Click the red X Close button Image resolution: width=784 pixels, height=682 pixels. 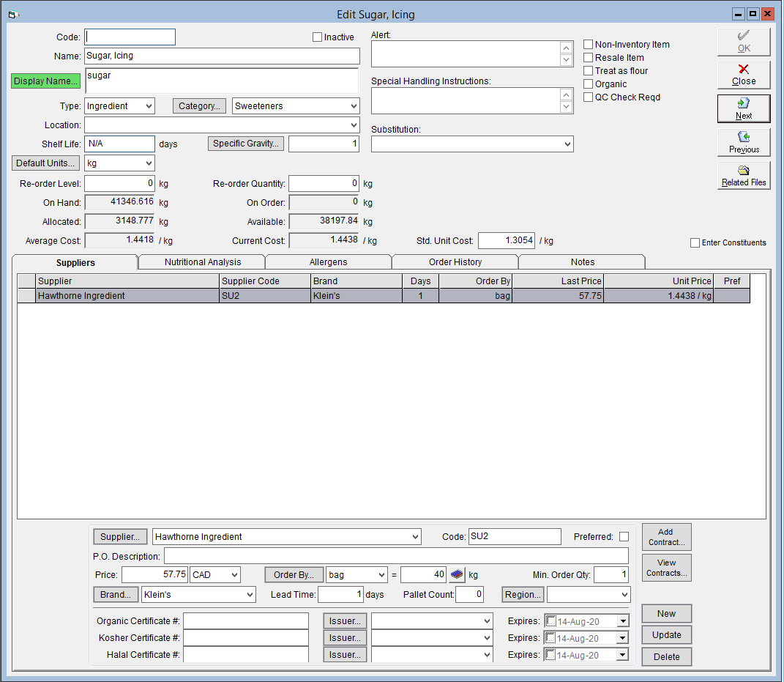pyautogui.click(x=744, y=75)
